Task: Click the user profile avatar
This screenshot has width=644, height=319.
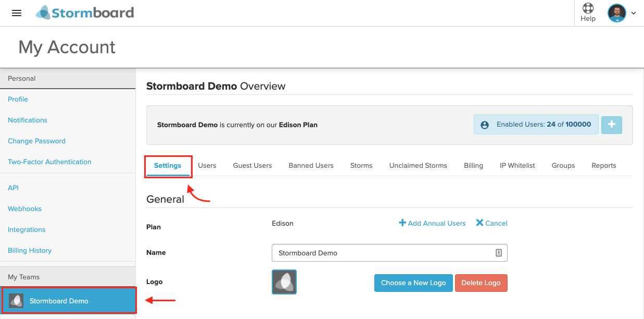Action: pos(617,13)
